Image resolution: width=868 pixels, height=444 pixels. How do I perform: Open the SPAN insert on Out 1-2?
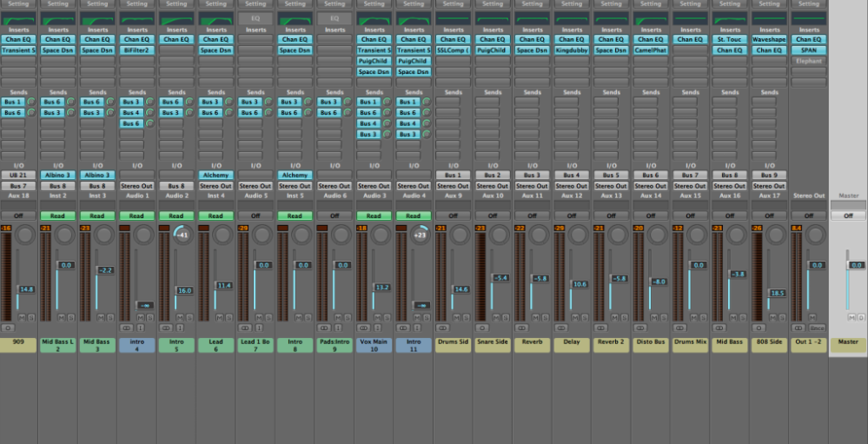[809, 50]
